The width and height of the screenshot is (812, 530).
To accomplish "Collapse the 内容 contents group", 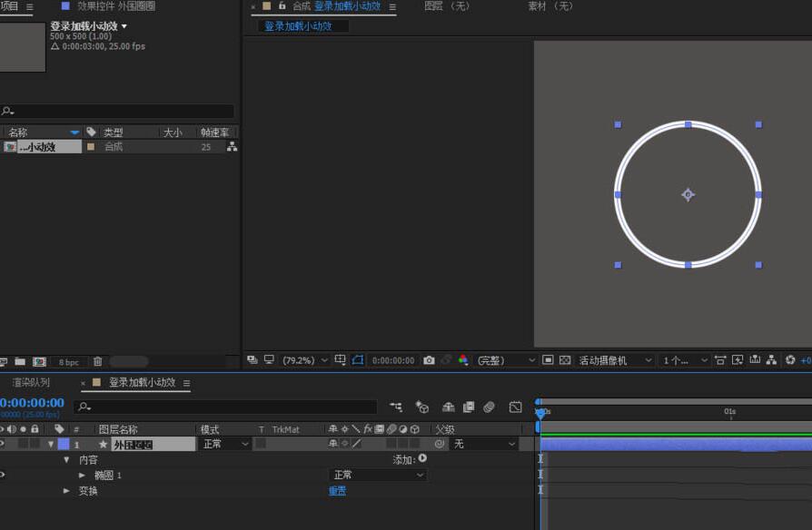I will click(x=66, y=459).
